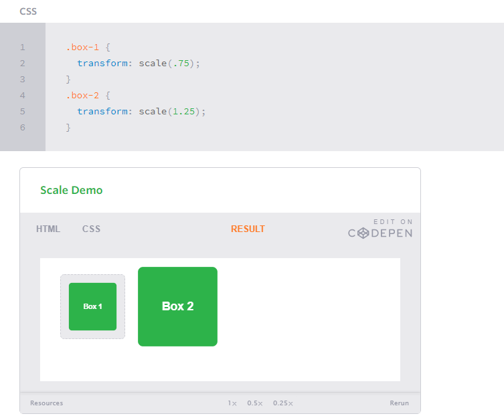Set the preview zoom to 0.5×

pos(254,403)
